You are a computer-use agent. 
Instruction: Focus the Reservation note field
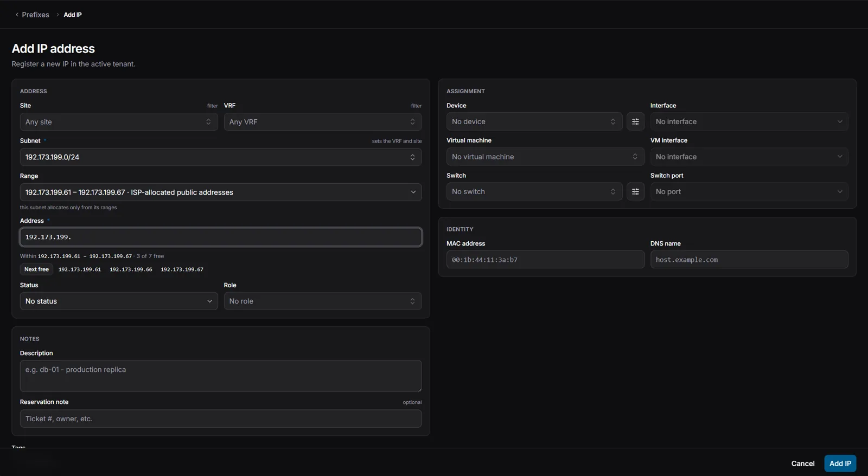[221, 419]
